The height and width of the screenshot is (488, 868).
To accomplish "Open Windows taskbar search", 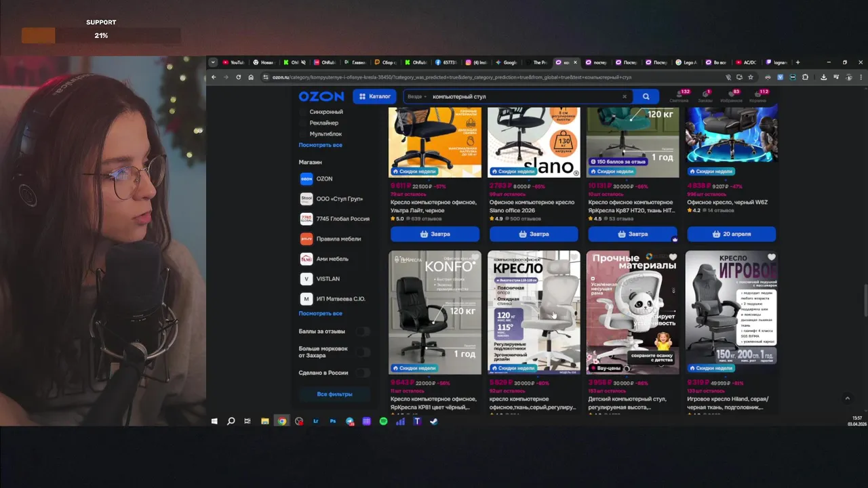I will click(x=231, y=421).
